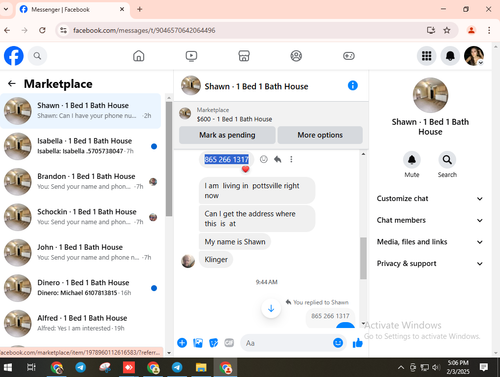
Task: Open the Windows Start menu
Action: click(8, 367)
